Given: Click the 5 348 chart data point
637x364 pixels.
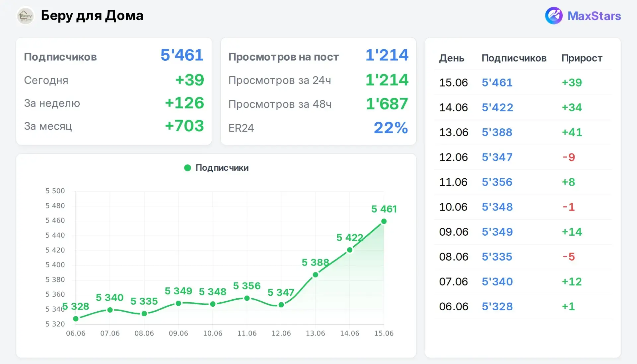Looking at the screenshot, I should [x=213, y=304].
